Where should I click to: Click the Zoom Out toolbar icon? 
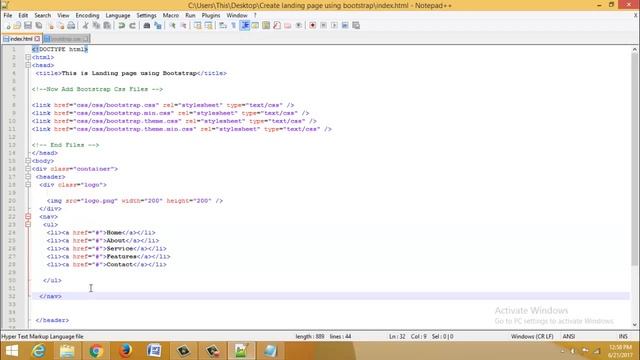tap(183, 25)
